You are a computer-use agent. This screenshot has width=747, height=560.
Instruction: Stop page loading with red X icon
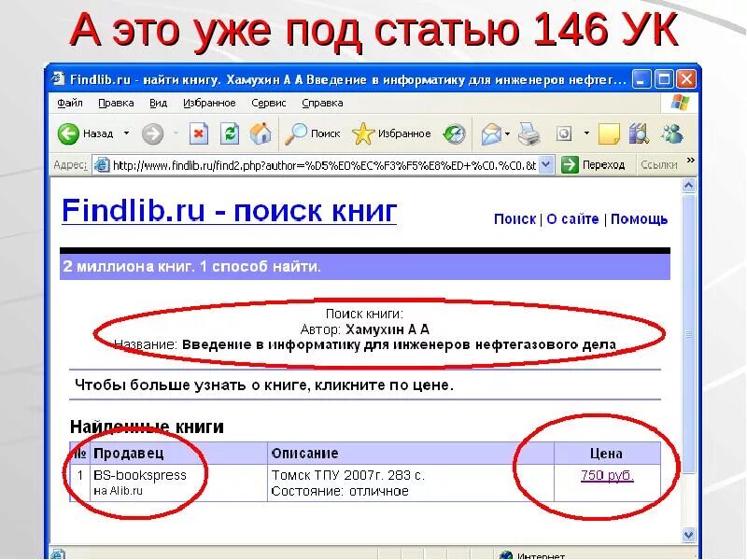tap(199, 133)
